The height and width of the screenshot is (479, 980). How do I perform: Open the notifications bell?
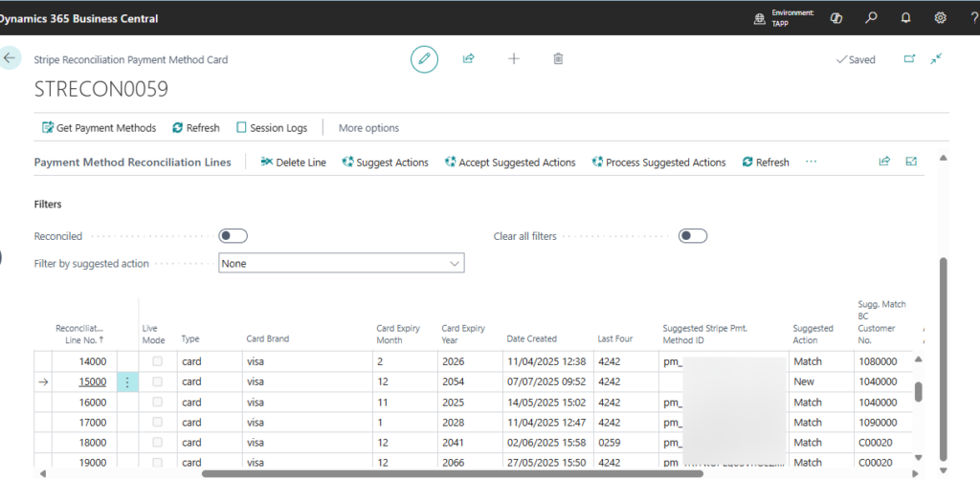[x=905, y=18]
